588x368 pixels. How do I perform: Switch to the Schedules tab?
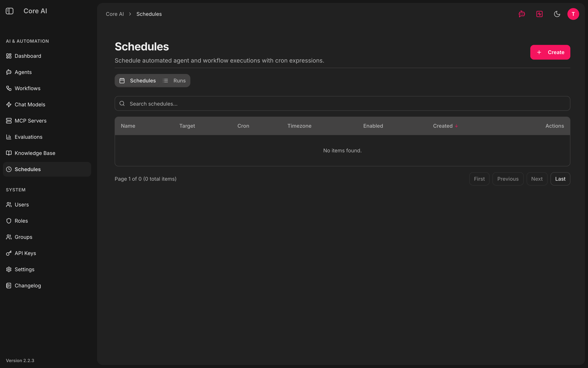click(138, 81)
